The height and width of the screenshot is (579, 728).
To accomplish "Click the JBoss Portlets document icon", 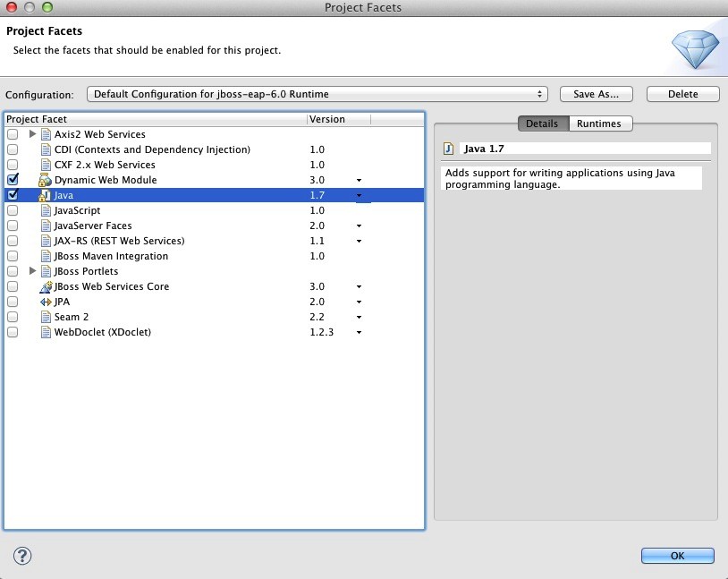I will 46,271.
